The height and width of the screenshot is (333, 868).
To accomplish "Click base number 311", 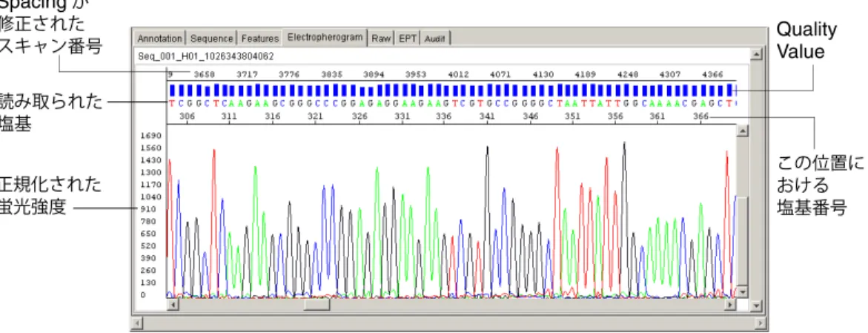I will 231,117.
